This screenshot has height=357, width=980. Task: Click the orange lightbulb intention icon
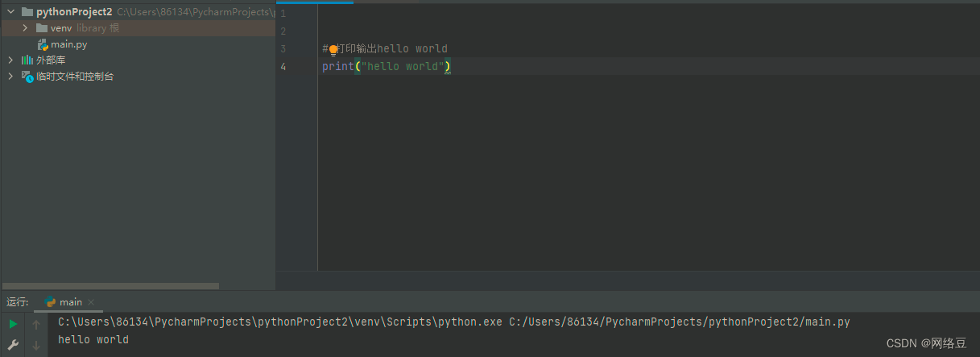click(333, 50)
